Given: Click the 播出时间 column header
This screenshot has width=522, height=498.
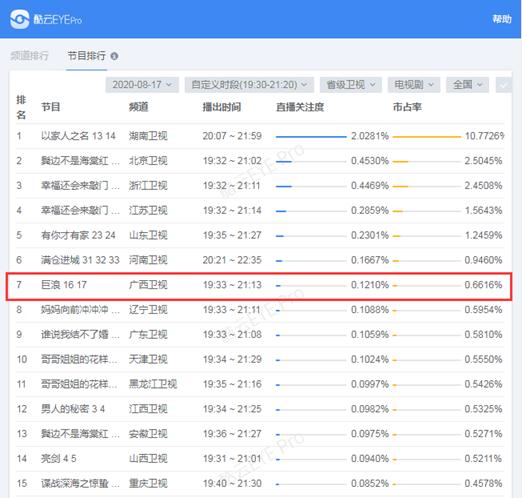Looking at the screenshot, I should [222, 107].
